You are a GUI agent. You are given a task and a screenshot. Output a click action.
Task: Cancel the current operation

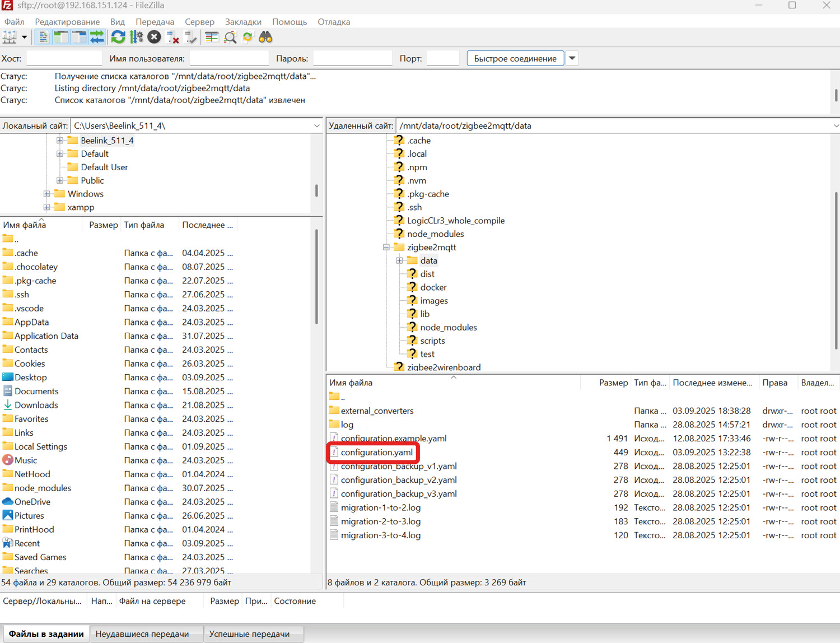pyautogui.click(x=155, y=38)
